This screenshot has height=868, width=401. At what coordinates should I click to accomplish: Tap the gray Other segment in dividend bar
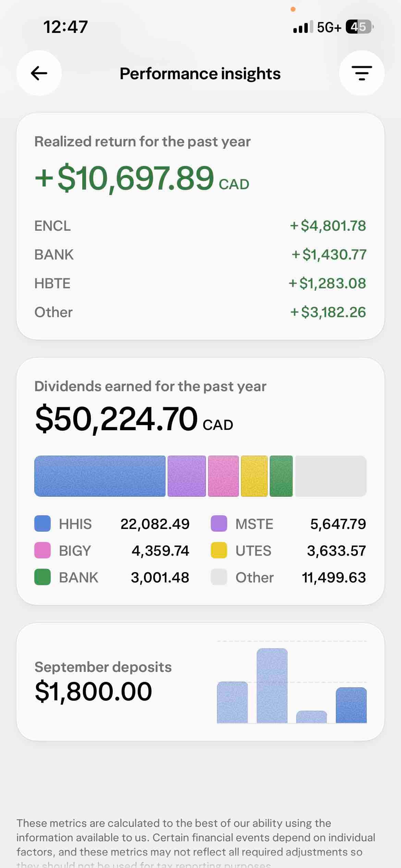(x=331, y=476)
